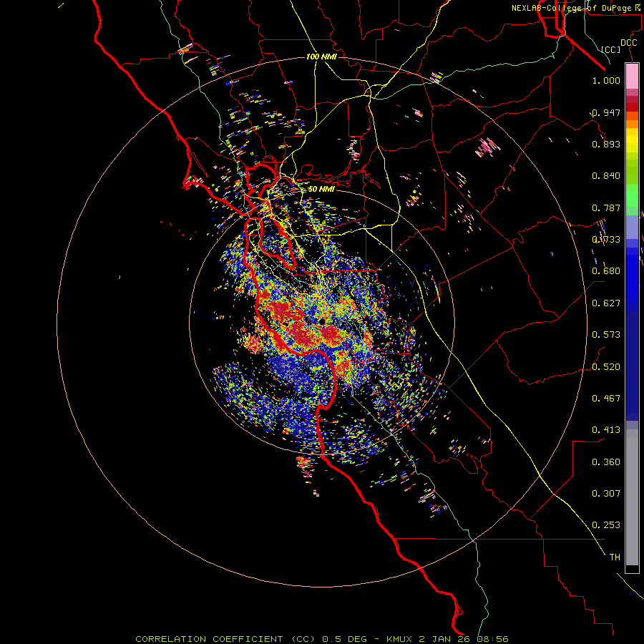Click the 50 NMI range ring label
This screenshot has width=644, height=644.
(x=321, y=189)
